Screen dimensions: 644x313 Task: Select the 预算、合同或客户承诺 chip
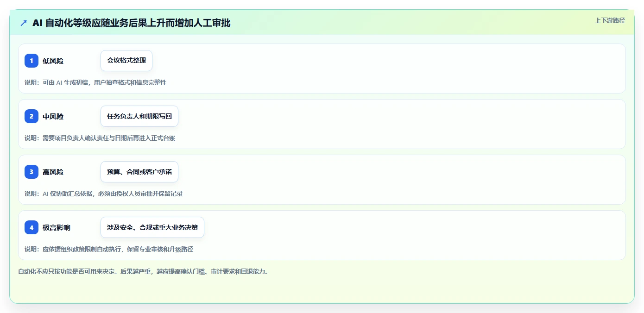click(x=139, y=172)
